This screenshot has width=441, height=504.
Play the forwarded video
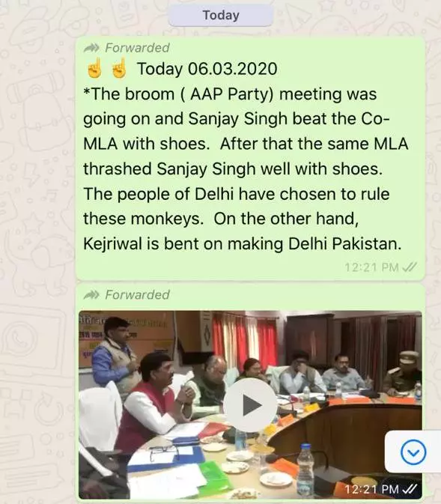click(x=250, y=405)
